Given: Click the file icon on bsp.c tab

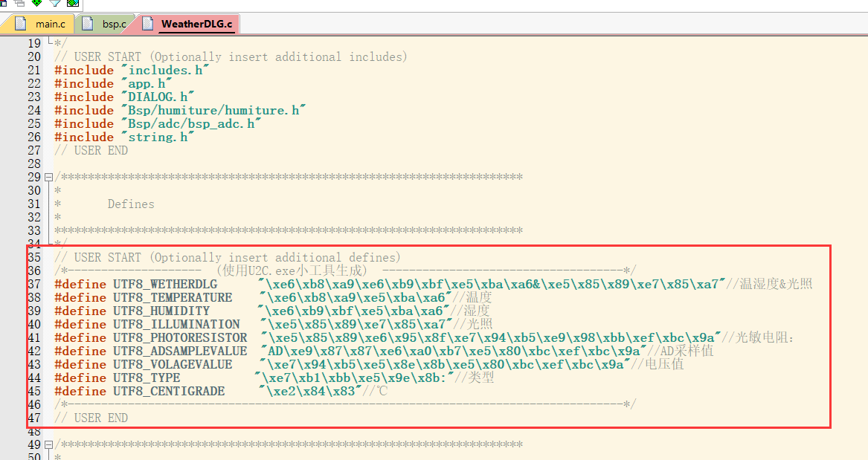Looking at the screenshot, I should pyautogui.click(x=89, y=24).
